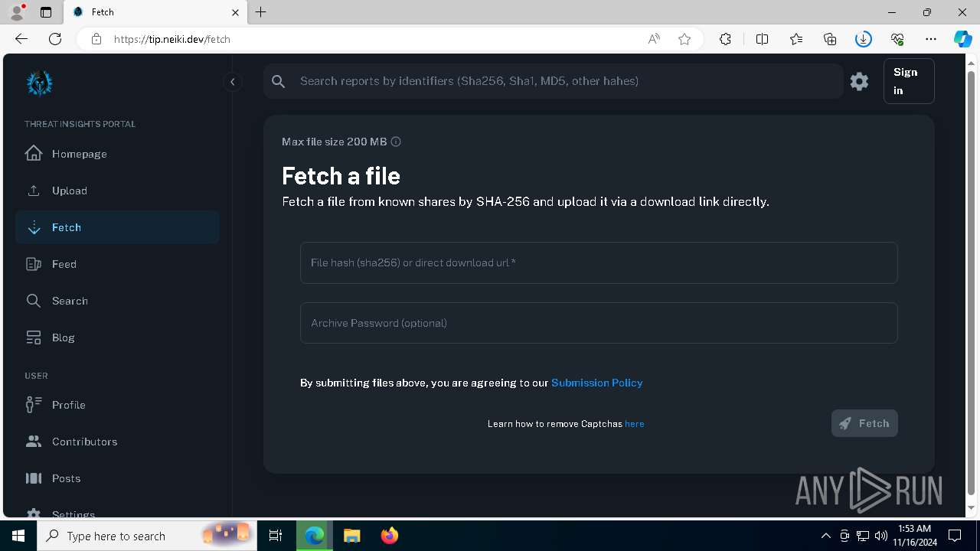Open the Favorites list

[x=796, y=39]
